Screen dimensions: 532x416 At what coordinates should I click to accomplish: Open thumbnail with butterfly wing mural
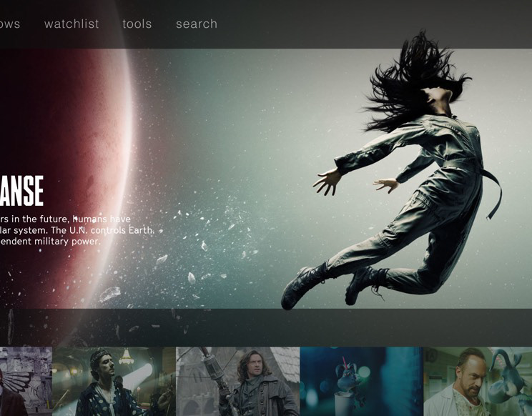[x=26, y=382]
